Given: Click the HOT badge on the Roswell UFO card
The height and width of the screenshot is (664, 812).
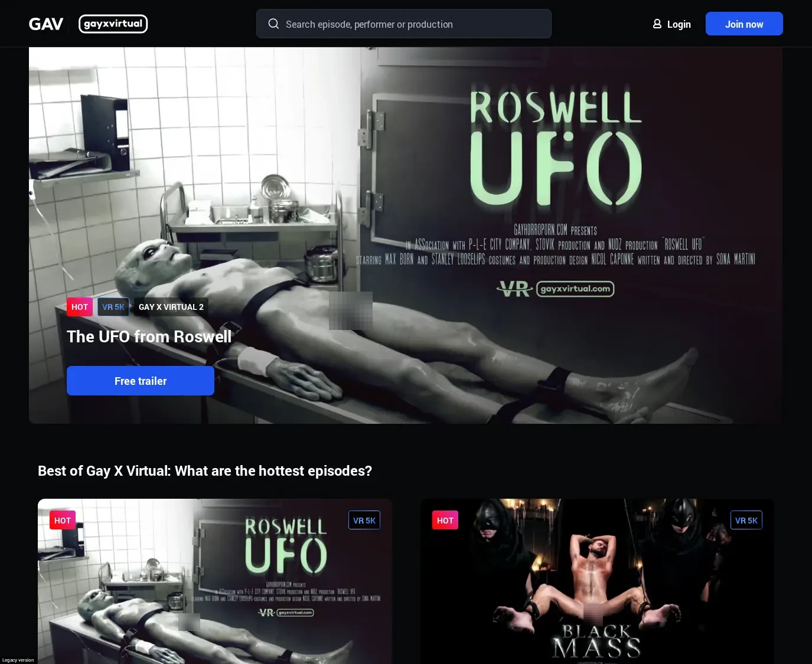Looking at the screenshot, I should 63,520.
